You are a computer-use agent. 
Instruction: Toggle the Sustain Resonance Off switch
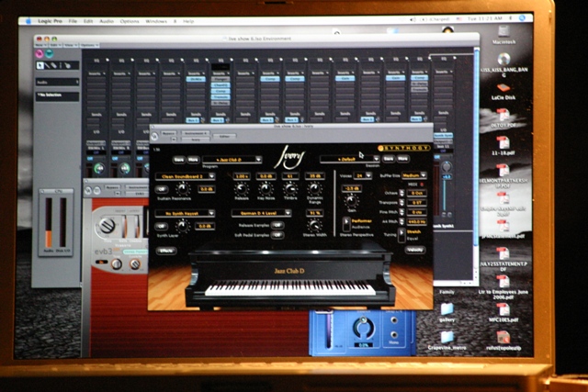pos(162,189)
